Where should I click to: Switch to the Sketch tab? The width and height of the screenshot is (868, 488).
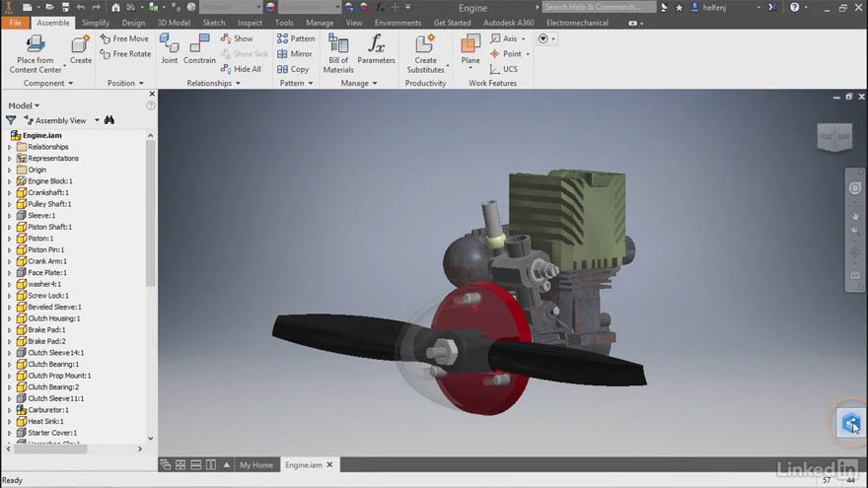(x=214, y=23)
